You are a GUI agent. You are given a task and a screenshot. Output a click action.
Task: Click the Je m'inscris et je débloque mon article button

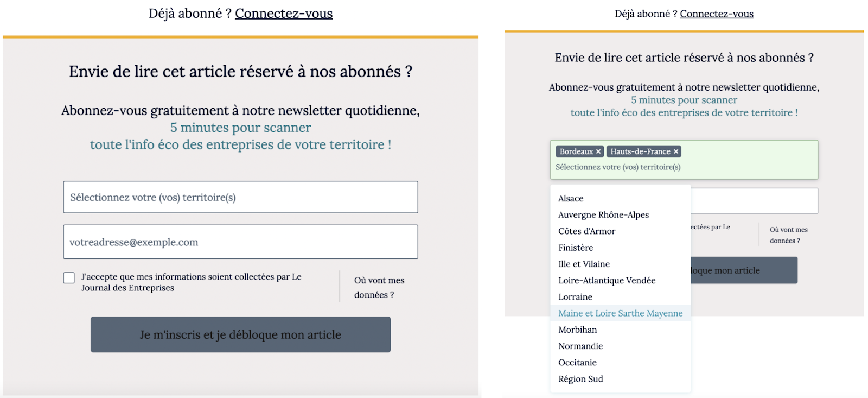240,334
